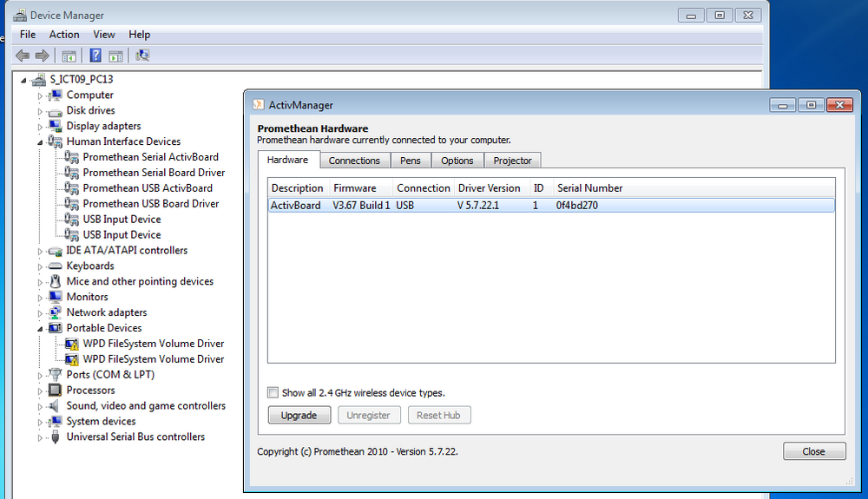
Task: Click the Display adapters device icon
Action: [x=55, y=126]
